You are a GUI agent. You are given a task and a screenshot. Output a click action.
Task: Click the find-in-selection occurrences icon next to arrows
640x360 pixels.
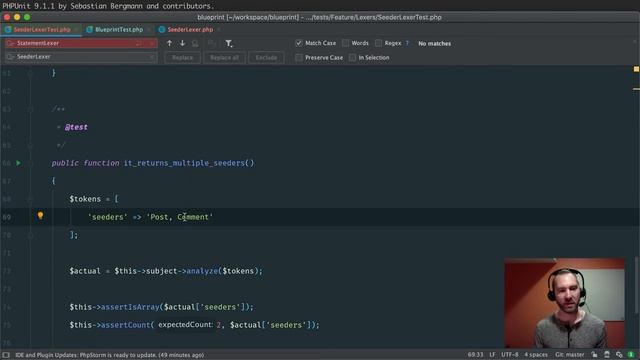196,43
